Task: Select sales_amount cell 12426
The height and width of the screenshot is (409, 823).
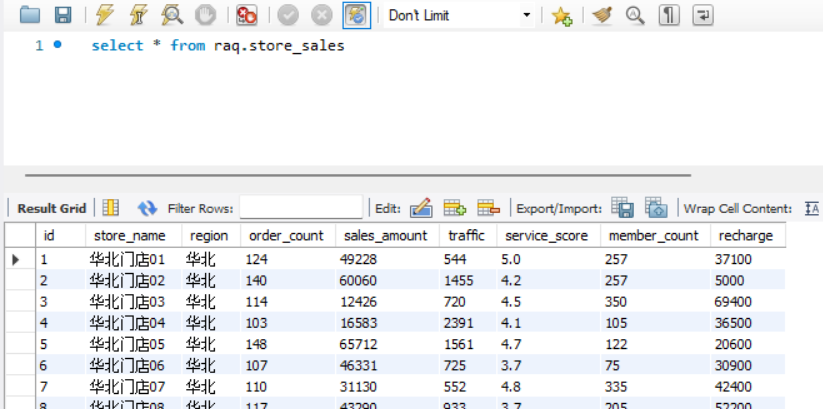Action: tap(387, 301)
